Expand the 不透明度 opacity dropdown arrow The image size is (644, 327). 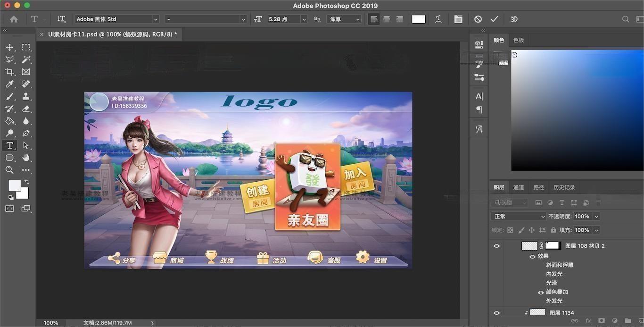point(596,216)
